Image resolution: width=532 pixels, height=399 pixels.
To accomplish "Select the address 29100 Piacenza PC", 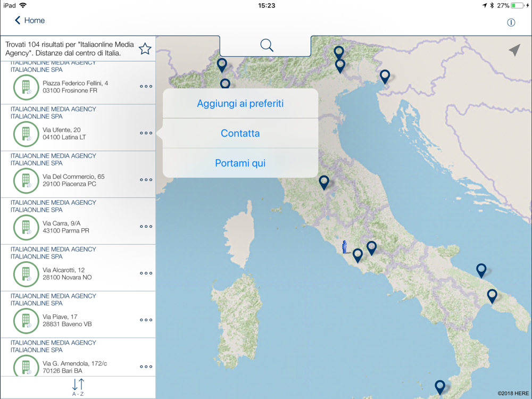I will coord(69,184).
